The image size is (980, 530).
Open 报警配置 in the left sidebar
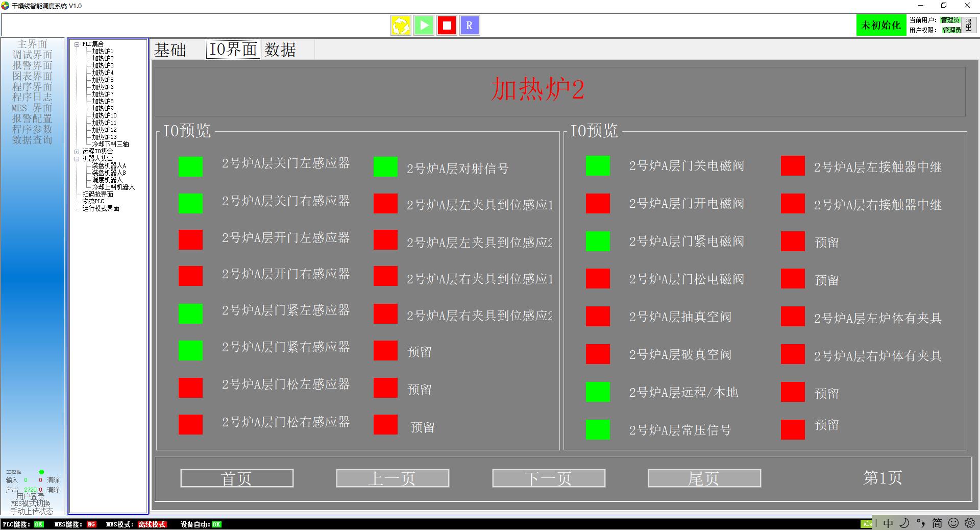[32, 118]
